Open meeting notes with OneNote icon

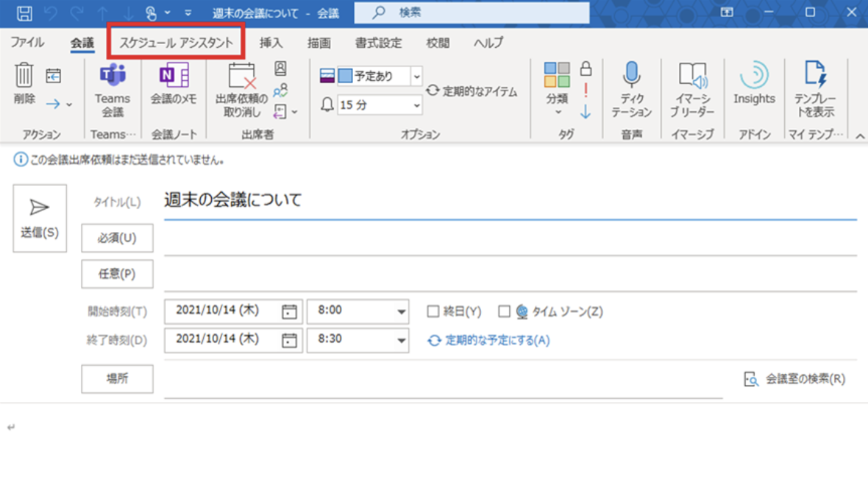173,77
